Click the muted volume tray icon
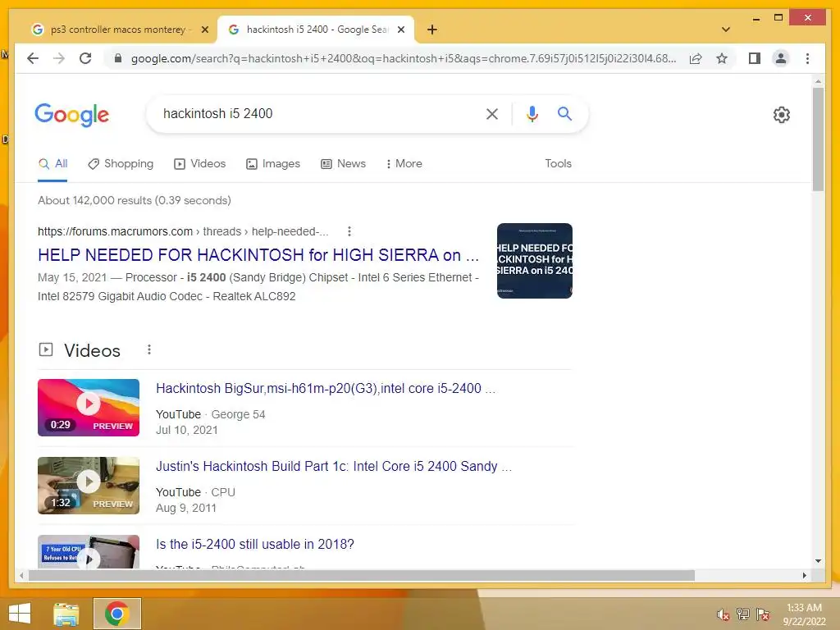This screenshot has height=630, width=840. tap(724, 614)
